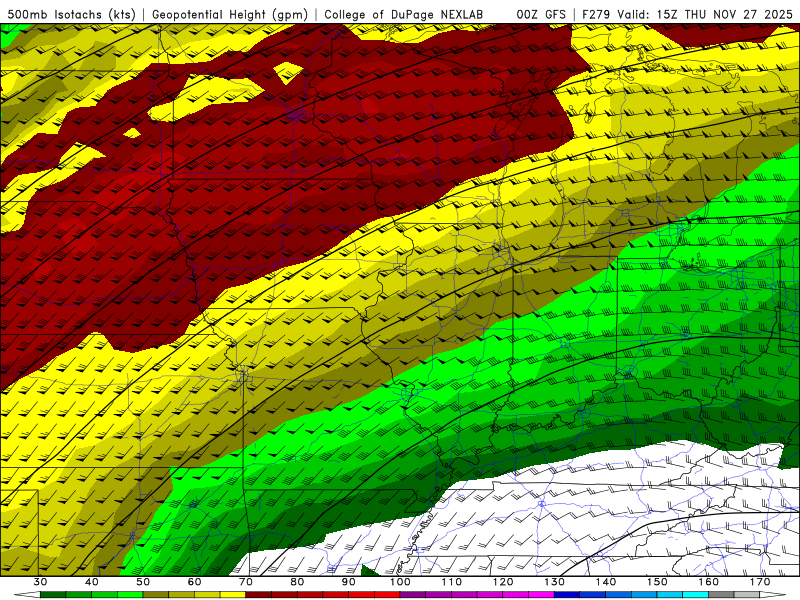Click the '150' color scale label
The width and height of the screenshot is (800, 600).
click(658, 582)
